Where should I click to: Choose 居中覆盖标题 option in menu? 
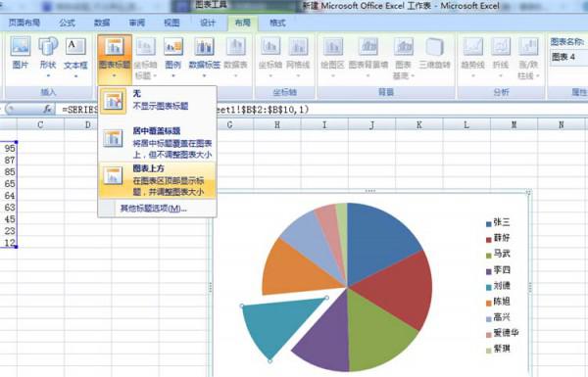[157, 142]
